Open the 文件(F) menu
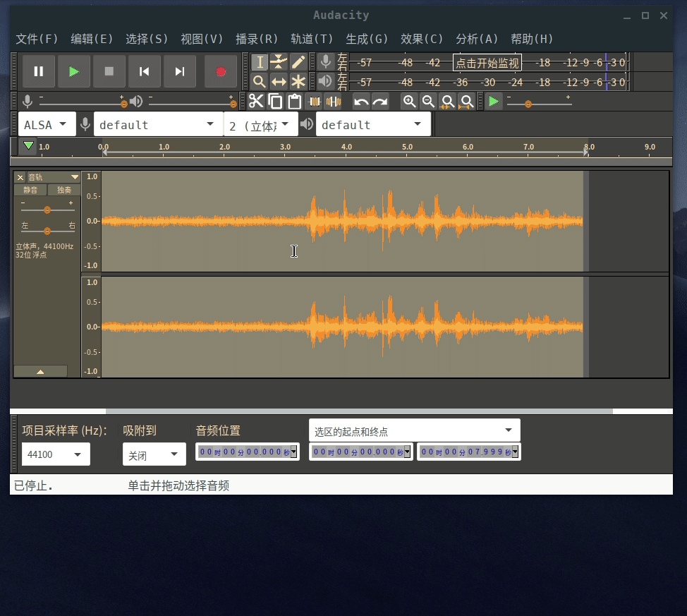The height and width of the screenshot is (616, 687). 37,39
